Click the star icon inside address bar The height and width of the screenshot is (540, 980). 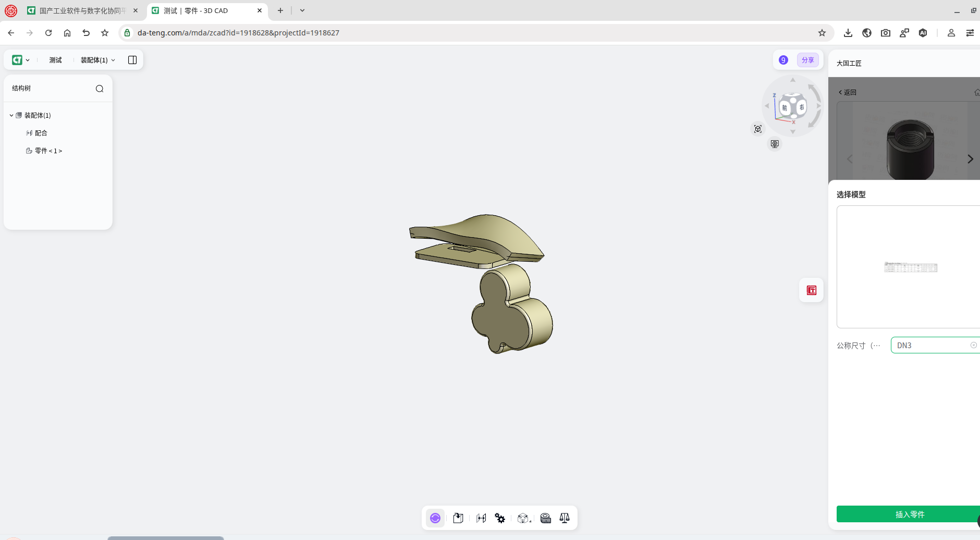pyautogui.click(x=822, y=33)
